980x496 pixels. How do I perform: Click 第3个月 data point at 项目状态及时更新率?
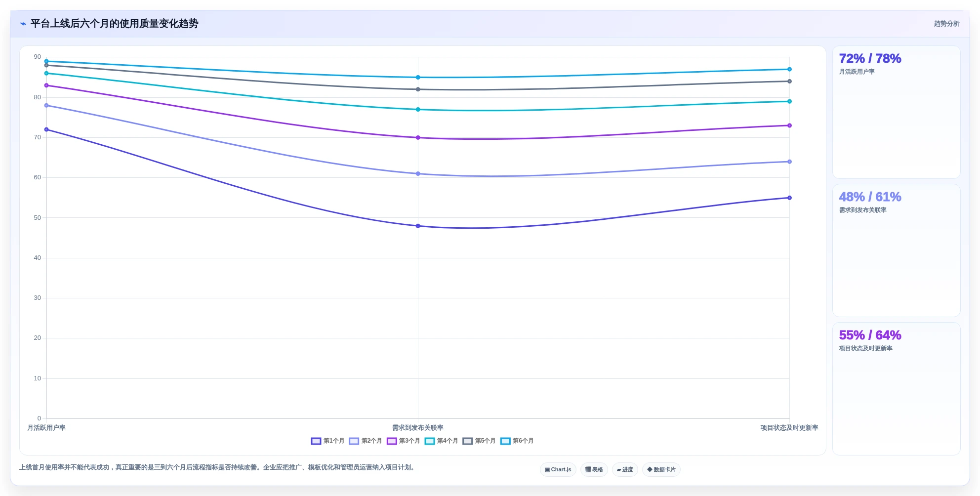click(x=789, y=125)
